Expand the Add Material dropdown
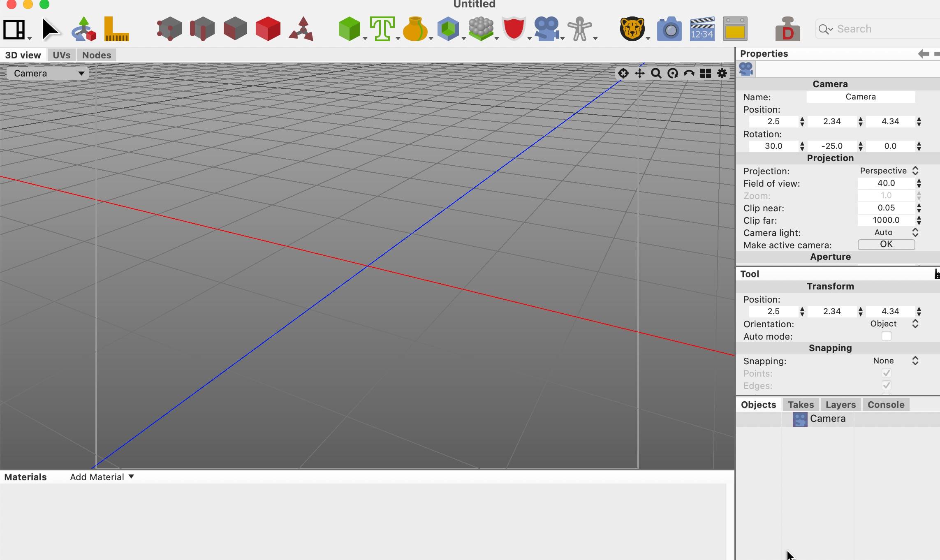 point(102,477)
